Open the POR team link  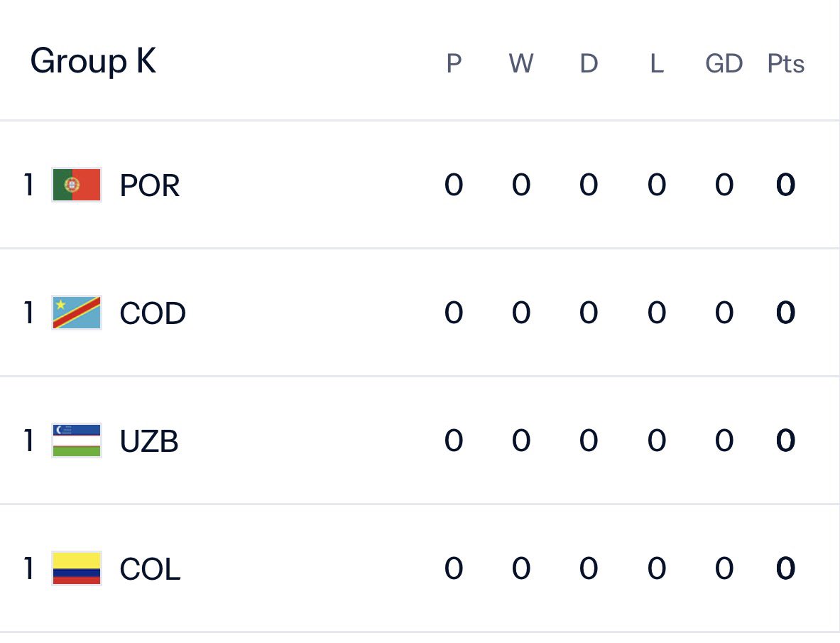(149, 185)
